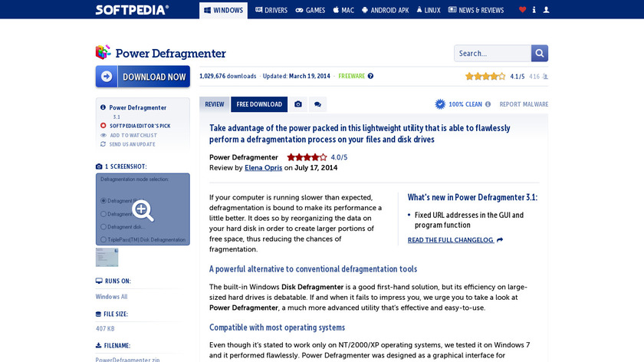The height and width of the screenshot is (362, 644).
Task: Open the comments speech bubble tab
Action: (x=317, y=104)
